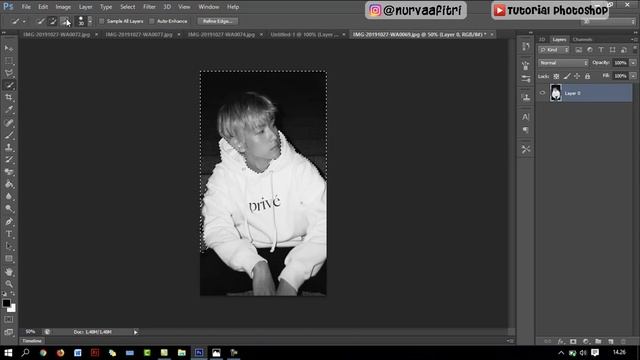Viewport: 640px width, 360px height.
Task: Open the Normal blend mode dropdown
Action: [563, 63]
